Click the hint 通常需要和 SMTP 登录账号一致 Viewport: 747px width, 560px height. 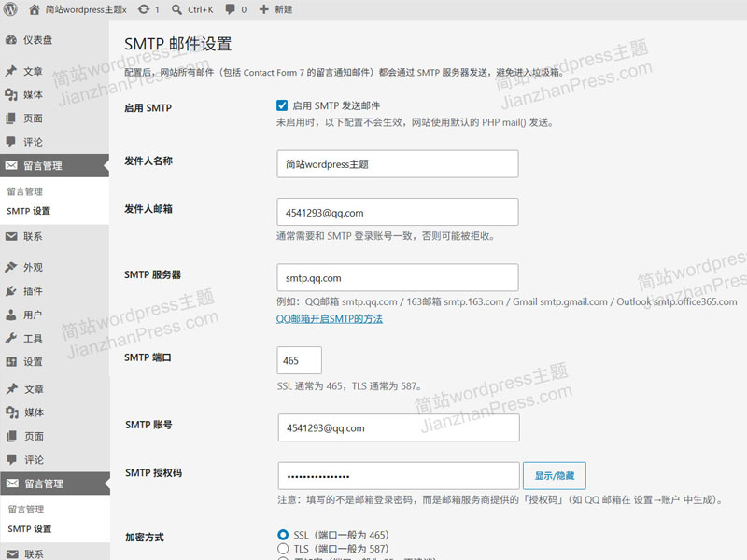coord(386,236)
